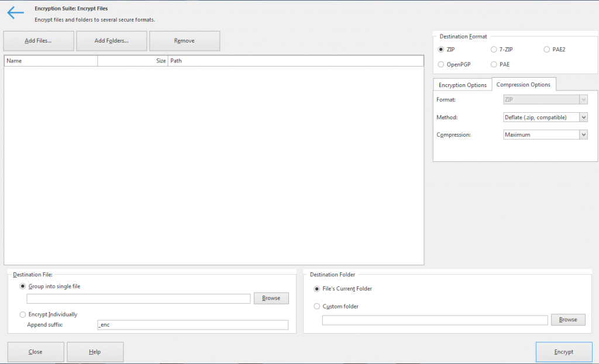
Task: Click the Add Folders button
Action: tap(112, 41)
